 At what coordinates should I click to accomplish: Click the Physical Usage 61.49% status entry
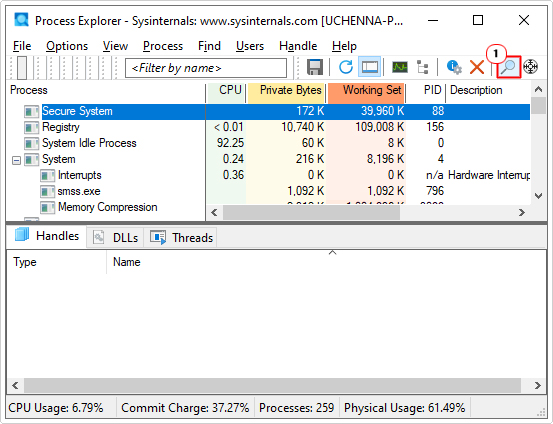pos(405,408)
